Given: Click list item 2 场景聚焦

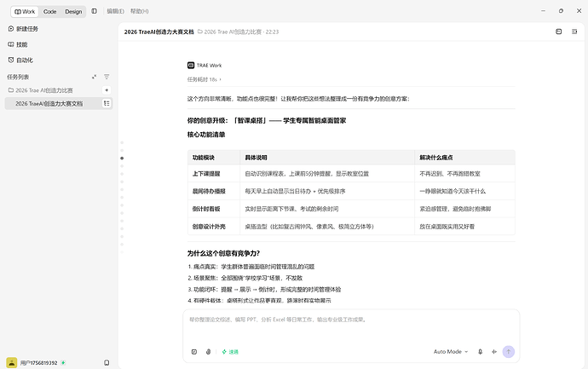Looking at the screenshot, I should (245, 278).
